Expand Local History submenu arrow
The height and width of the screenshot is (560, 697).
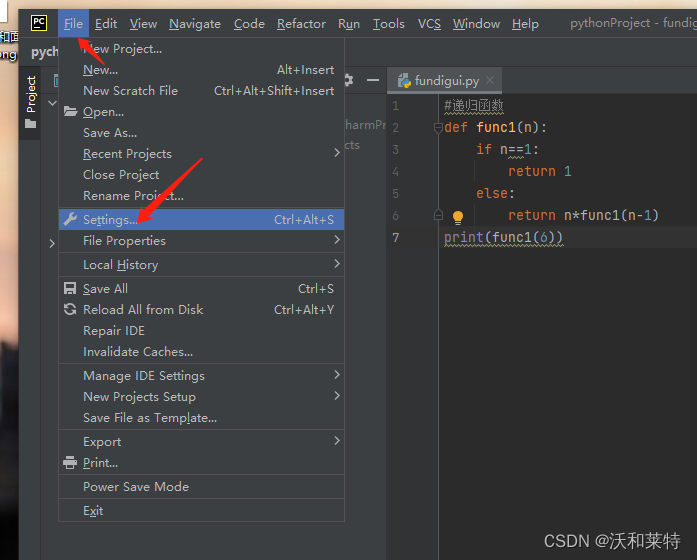(x=337, y=264)
